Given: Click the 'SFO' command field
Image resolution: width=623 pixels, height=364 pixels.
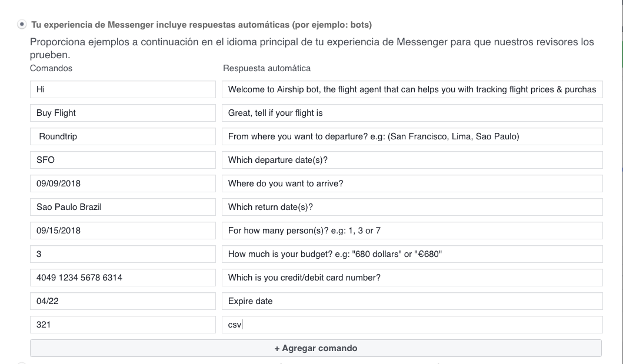Looking at the screenshot, I should (x=123, y=160).
